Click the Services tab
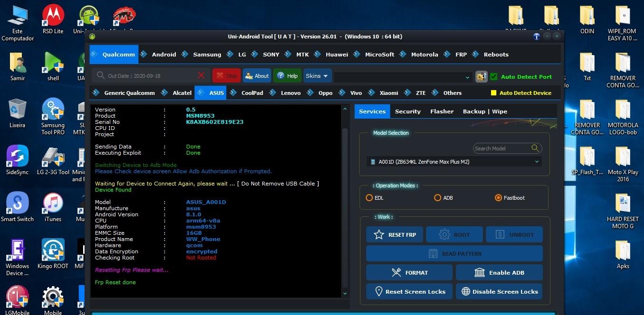644x315 pixels. [372, 111]
